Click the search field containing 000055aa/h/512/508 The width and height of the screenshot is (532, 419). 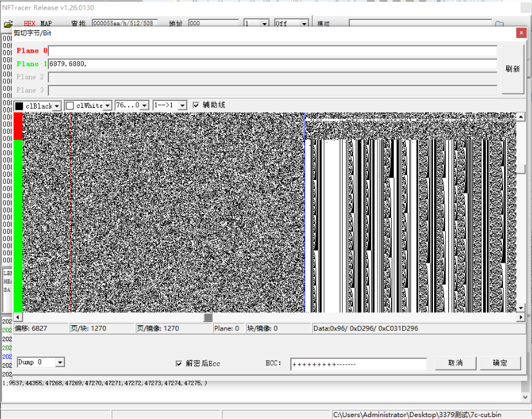pos(125,23)
